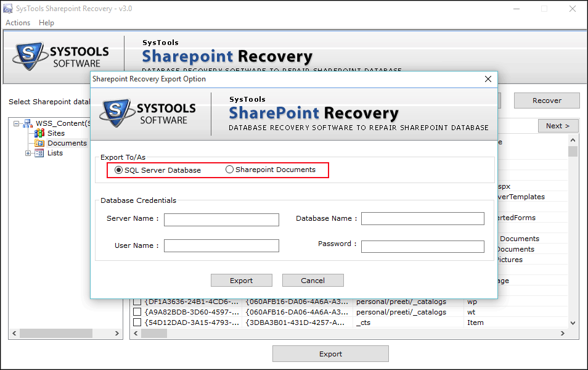
Task: Click the Sites icon in tree
Action: [x=39, y=133]
